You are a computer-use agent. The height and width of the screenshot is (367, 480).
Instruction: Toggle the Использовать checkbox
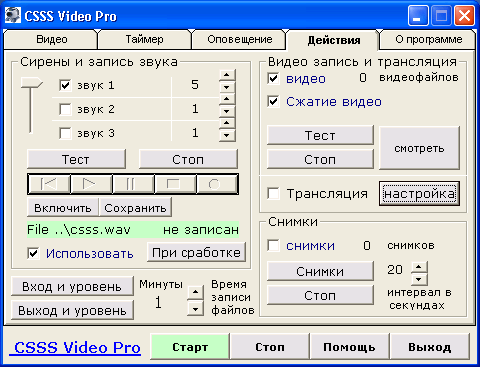(33, 253)
